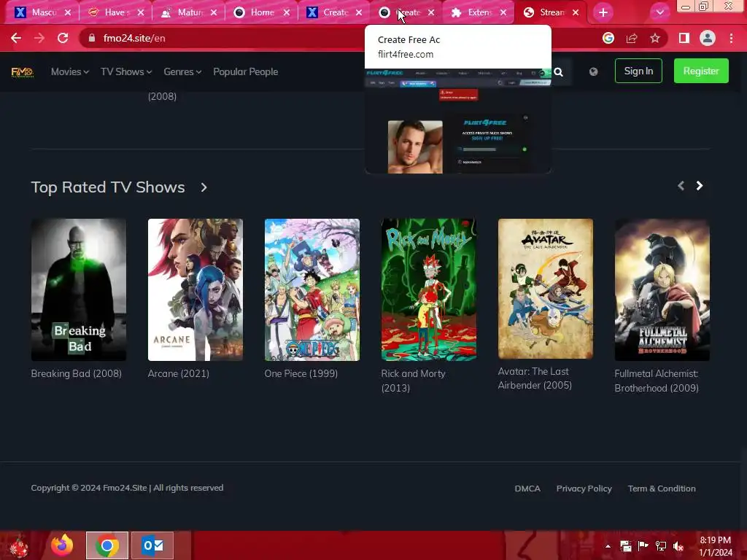Open the Start button ornament
Image resolution: width=747 pixels, height=560 pixels.
click(19, 546)
